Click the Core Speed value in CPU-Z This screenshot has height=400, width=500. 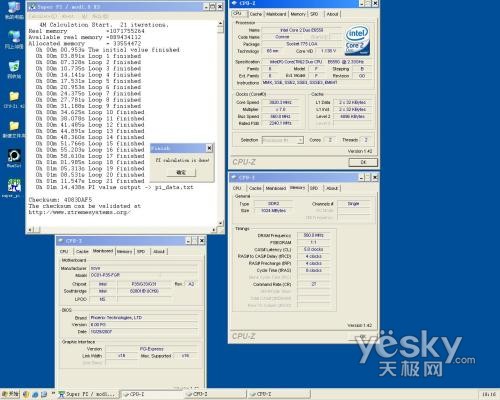pos(280,102)
